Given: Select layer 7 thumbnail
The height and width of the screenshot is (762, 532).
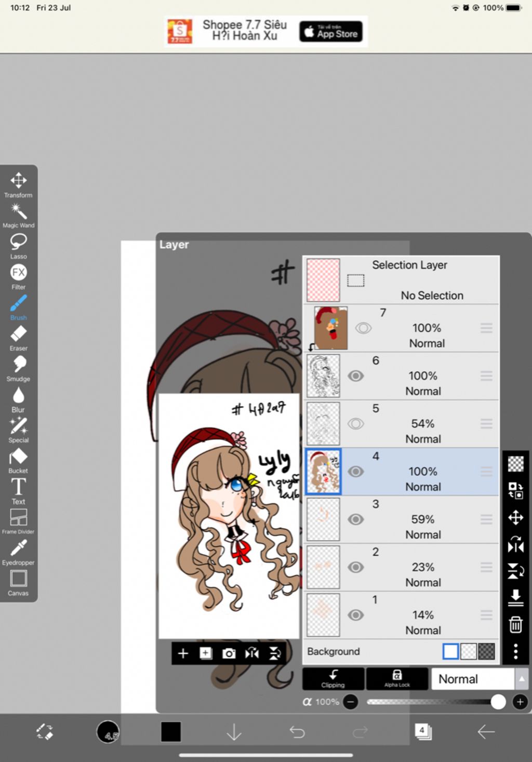Looking at the screenshot, I should (x=331, y=328).
